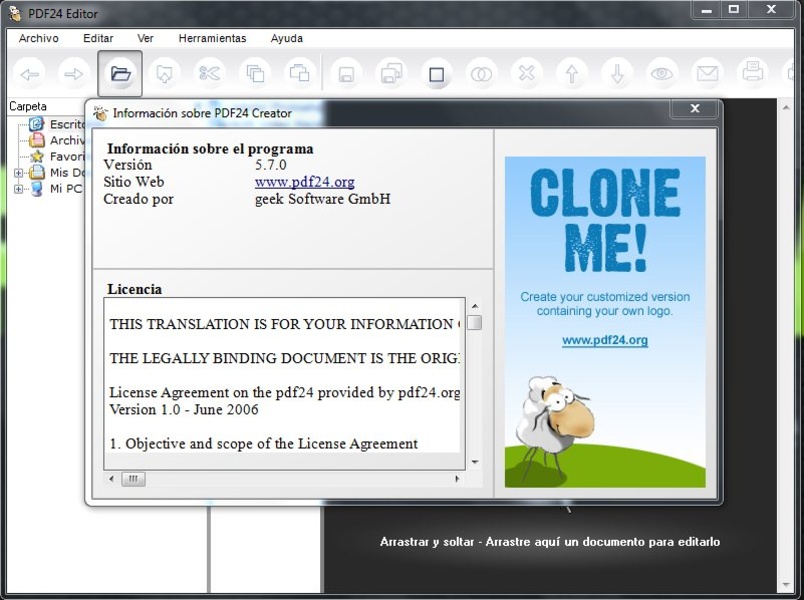Screen dimensions: 804x600
Task: Click the scissors cut icon
Action: coord(210,74)
